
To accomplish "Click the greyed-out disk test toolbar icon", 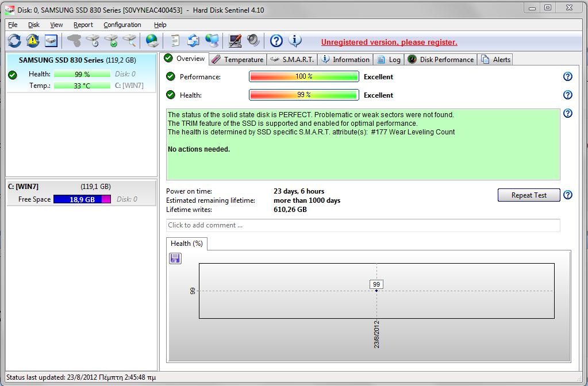I will coord(74,40).
